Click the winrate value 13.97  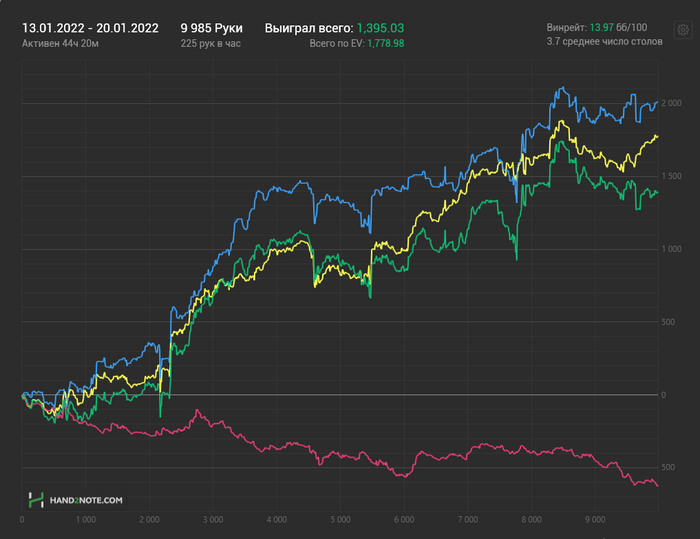pos(601,28)
